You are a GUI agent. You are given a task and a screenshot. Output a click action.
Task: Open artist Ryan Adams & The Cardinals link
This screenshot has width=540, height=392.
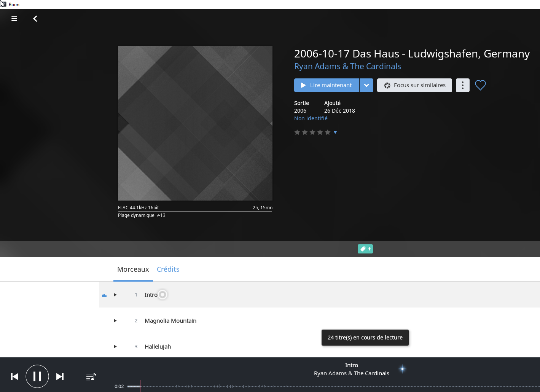click(347, 66)
